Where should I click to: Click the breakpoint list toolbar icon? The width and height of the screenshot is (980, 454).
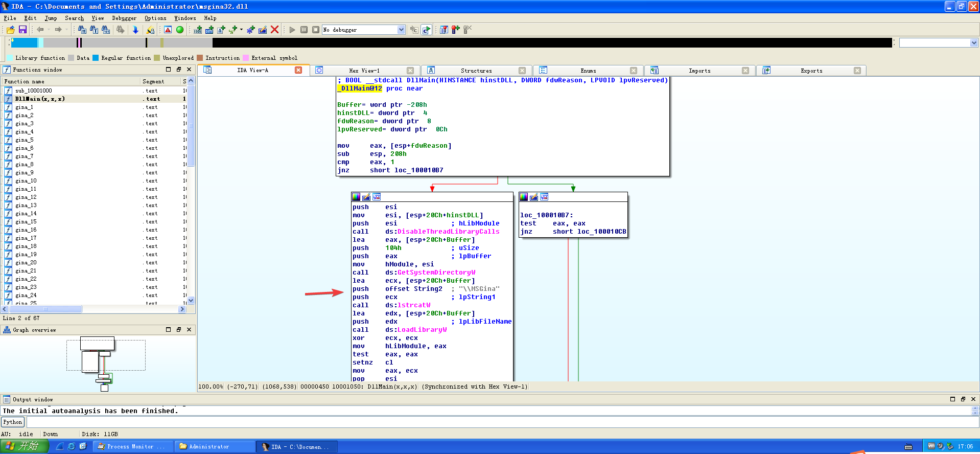tap(444, 30)
